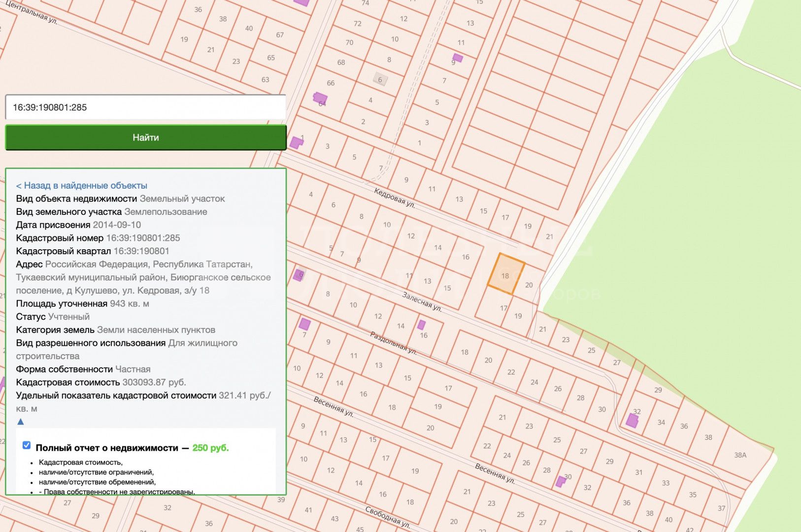The height and width of the screenshot is (532, 801).
Task: Click the наличие/отсутствие ограничений bullet item
Action: click(x=97, y=472)
